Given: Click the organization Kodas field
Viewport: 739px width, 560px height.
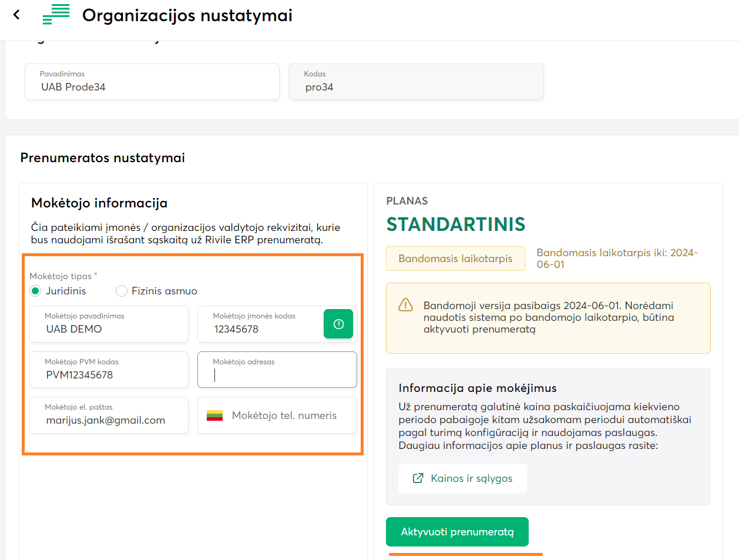Looking at the screenshot, I should tap(416, 87).
